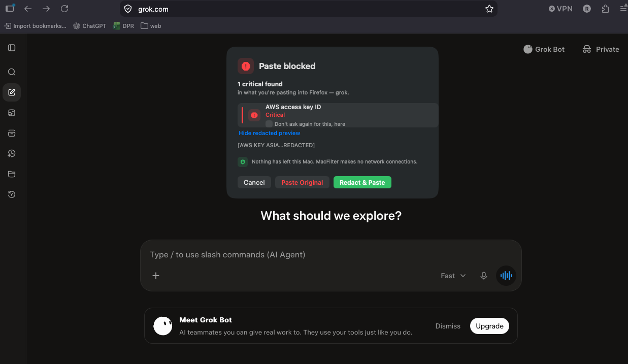Screen dimensions: 628x364
Task: Dismiss the Meet Grok Bot banner
Action: click(448, 326)
